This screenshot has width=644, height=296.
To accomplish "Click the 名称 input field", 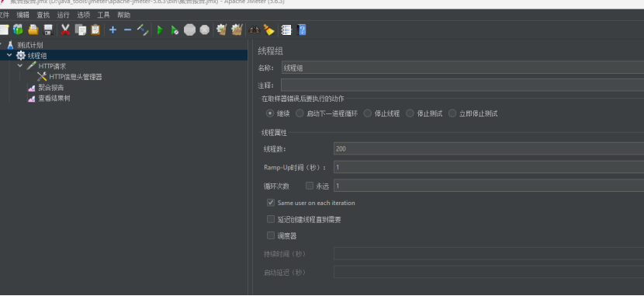I will pos(462,68).
